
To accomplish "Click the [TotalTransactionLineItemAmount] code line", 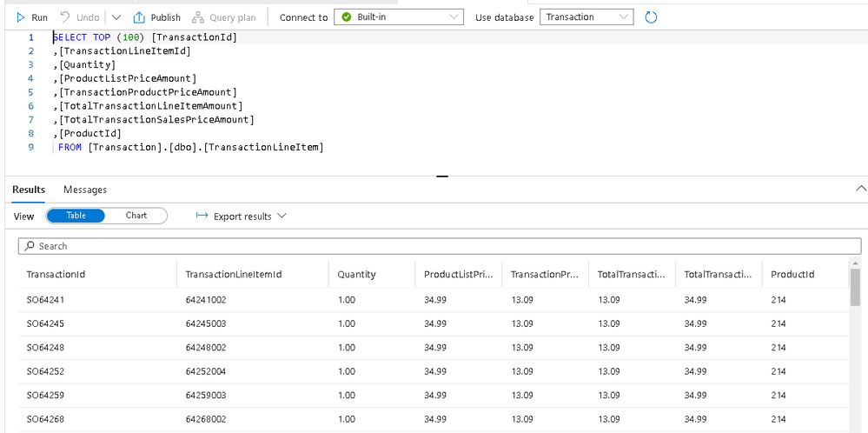I will click(x=148, y=106).
